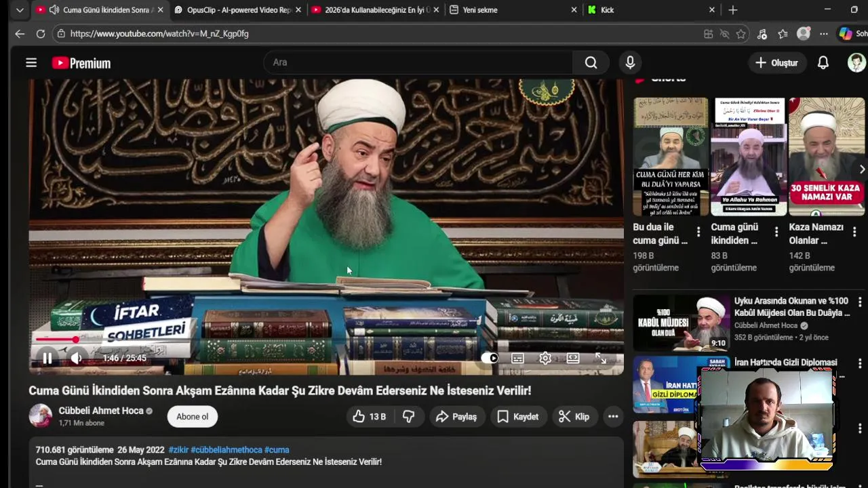
Task: Open Cübbeli Ahmet Hoca channel avatar
Action: tap(41, 416)
